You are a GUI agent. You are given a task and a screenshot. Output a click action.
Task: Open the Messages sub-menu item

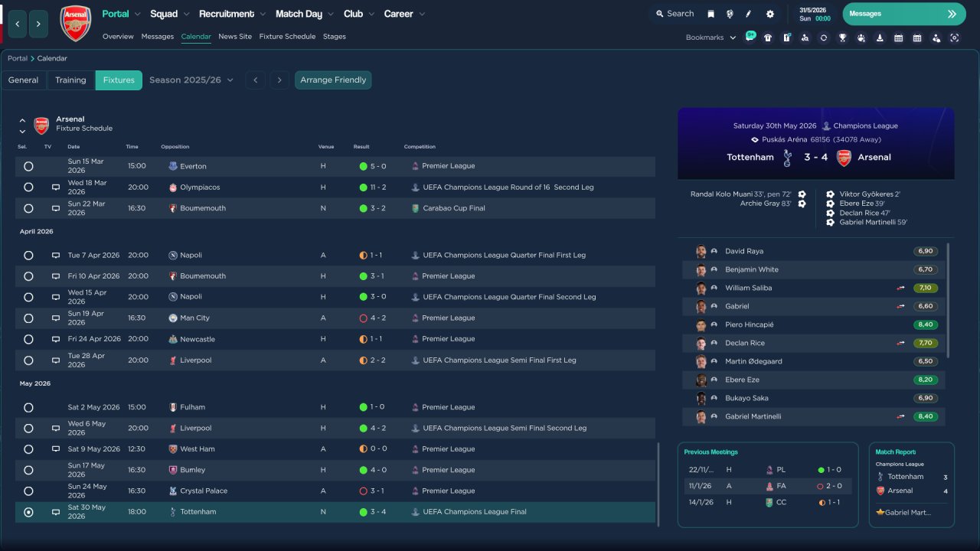(x=158, y=37)
